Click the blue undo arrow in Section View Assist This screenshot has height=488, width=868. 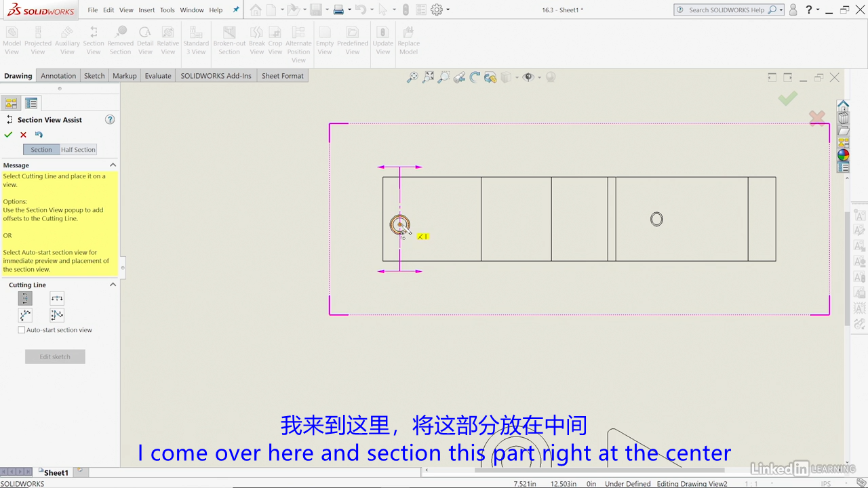(39, 135)
